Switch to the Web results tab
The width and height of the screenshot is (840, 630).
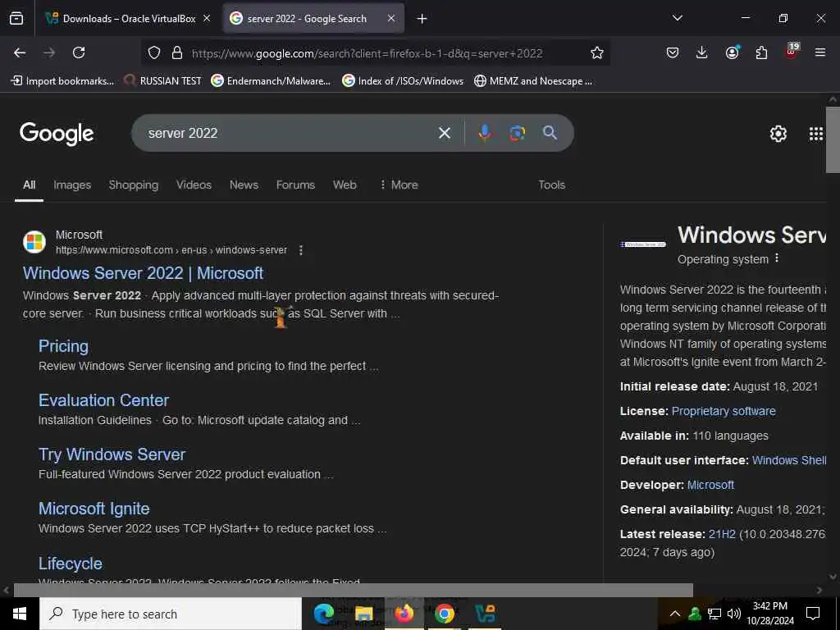pyautogui.click(x=345, y=185)
